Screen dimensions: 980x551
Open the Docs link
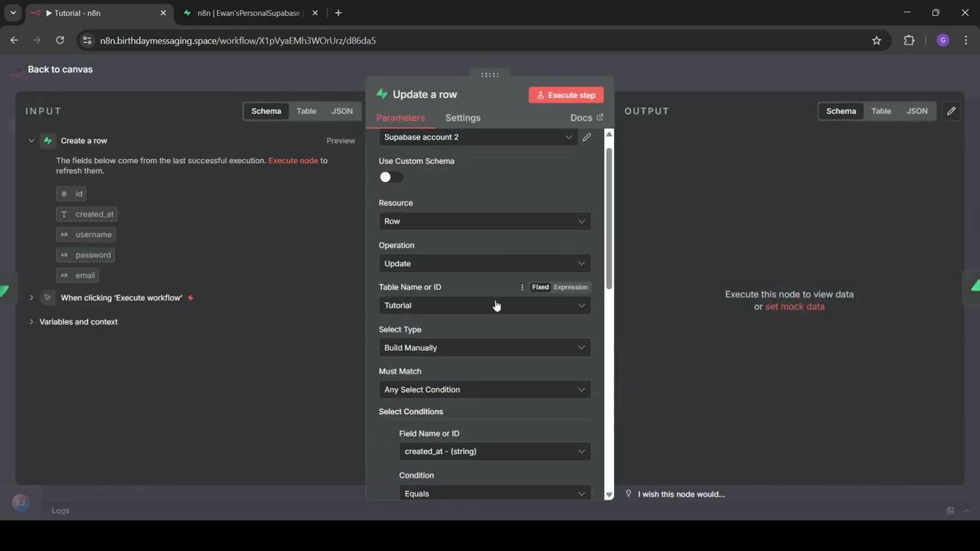[x=586, y=118]
